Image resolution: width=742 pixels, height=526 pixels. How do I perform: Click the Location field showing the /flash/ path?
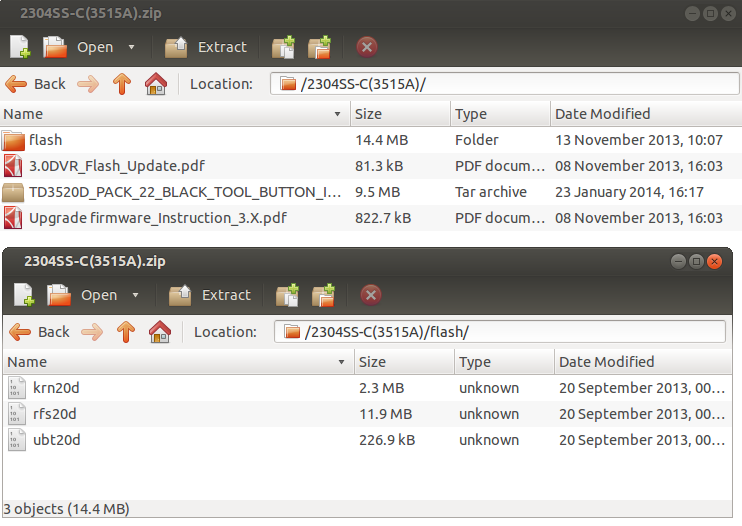click(x=500, y=332)
